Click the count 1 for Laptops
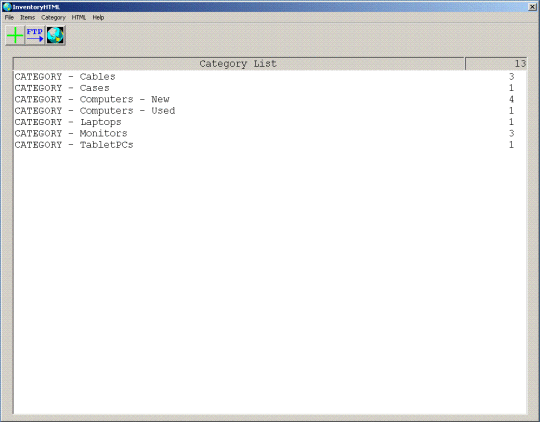The width and height of the screenshot is (540, 422). (511, 122)
